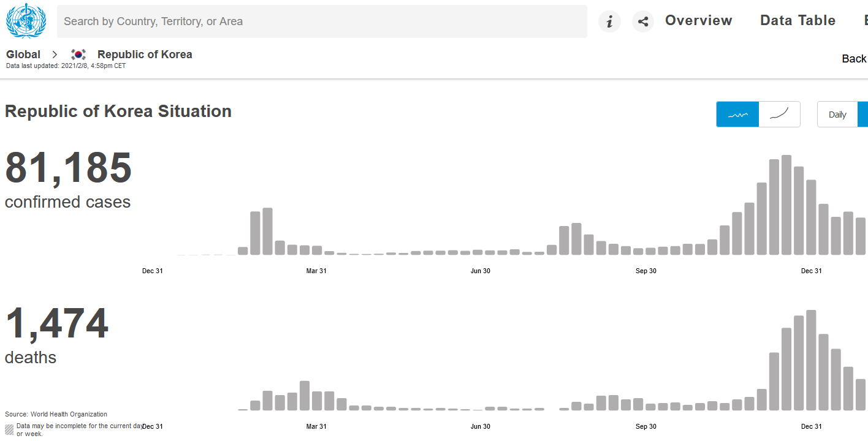Screen dimensions: 868x441
Task: Click the South Korea flag icon
Action: coord(78,55)
